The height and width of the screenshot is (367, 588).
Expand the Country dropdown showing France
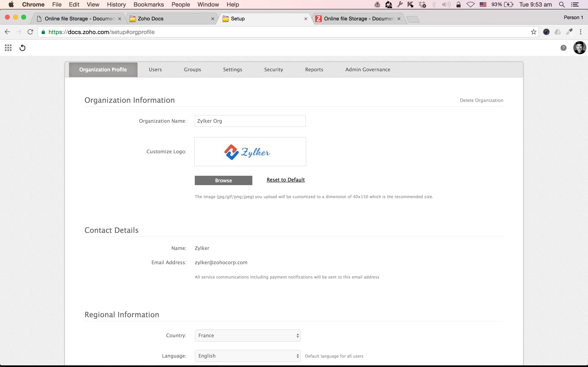point(248,335)
